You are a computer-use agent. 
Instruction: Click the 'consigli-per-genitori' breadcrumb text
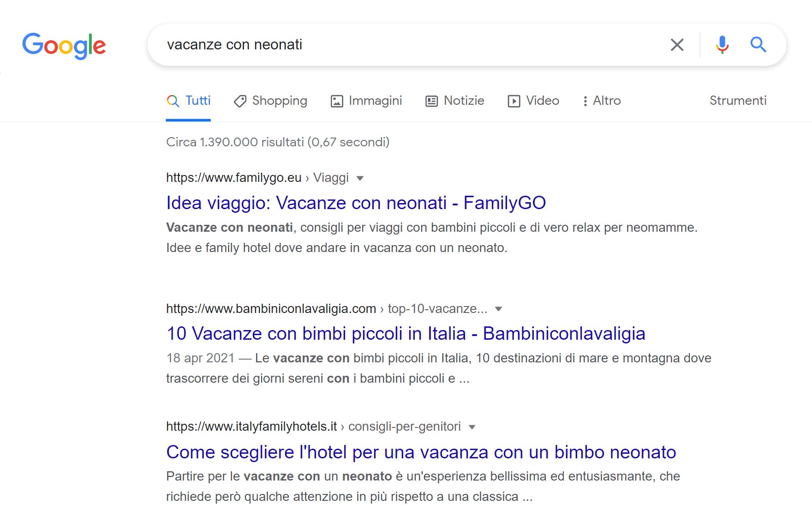point(405,427)
